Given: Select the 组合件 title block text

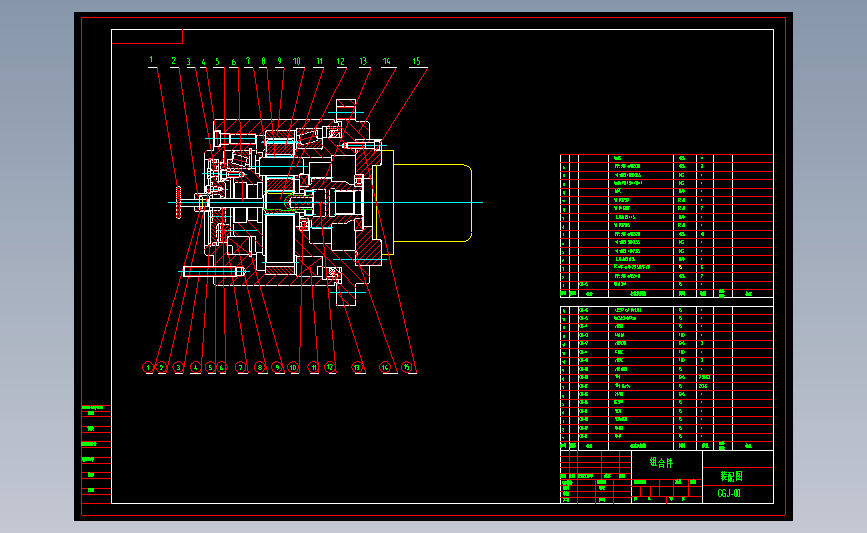Looking at the screenshot, I should click(x=661, y=463).
